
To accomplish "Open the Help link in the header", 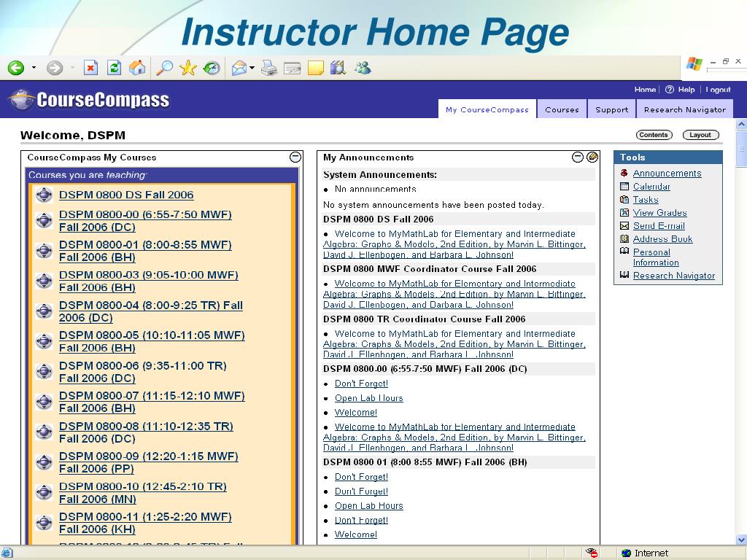I will 686,90.
